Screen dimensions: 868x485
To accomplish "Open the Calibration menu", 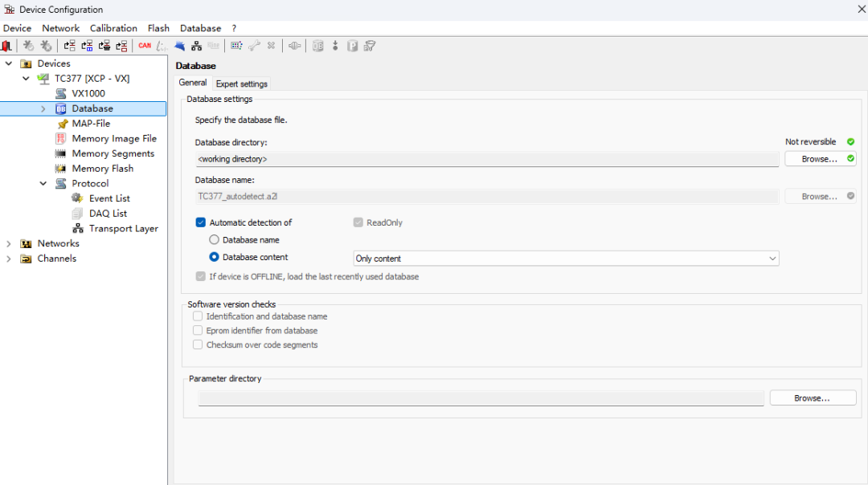I will pos(113,28).
